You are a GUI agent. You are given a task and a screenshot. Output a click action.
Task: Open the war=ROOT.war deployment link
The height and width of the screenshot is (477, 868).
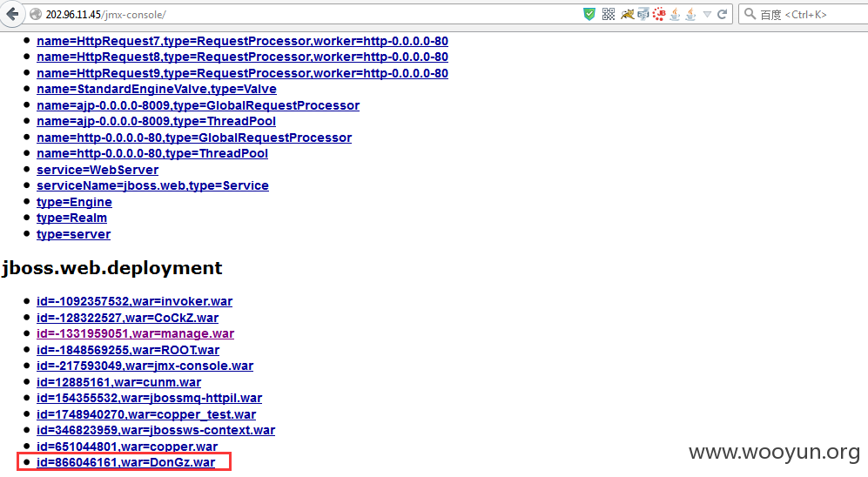pyautogui.click(x=128, y=350)
